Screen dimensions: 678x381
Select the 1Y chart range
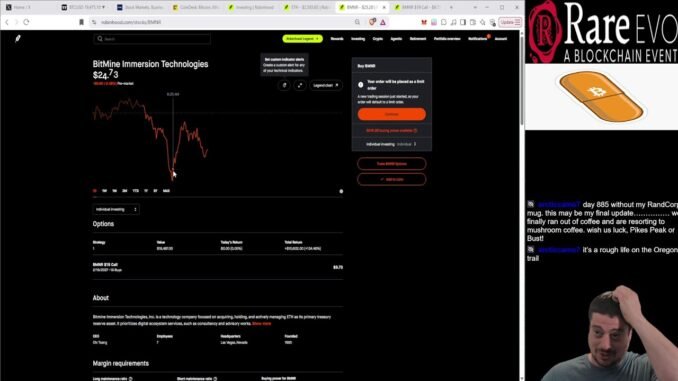pyautogui.click(x=146, y=191)
